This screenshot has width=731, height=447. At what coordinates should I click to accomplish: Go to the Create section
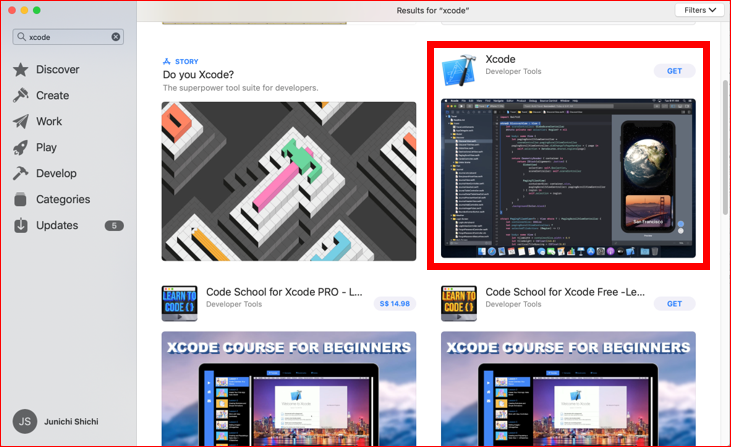pos(53,96)
